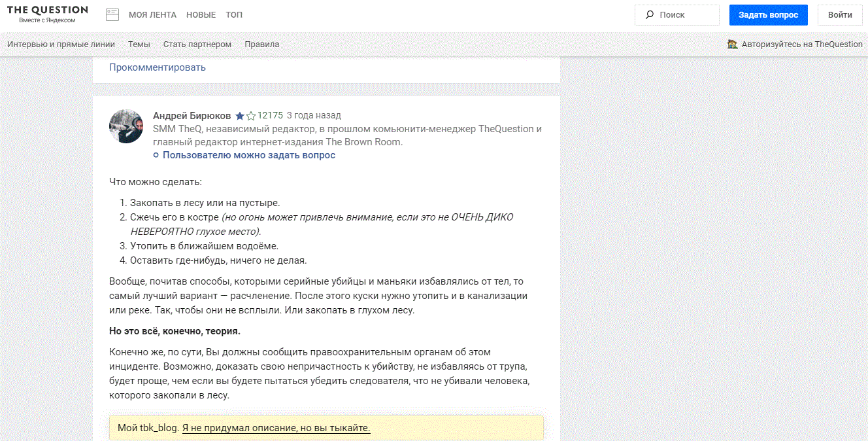The image size is (868, 441).
Task: Open Андрей Бирюков's avatar photo
Action: pyautogui.click(x=126, y=126)
